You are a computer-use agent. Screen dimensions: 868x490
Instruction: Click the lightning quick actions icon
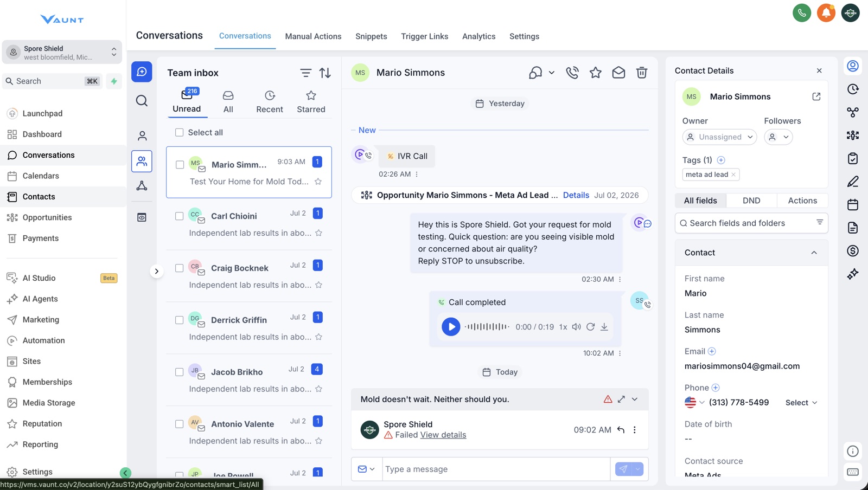(114, 81)
